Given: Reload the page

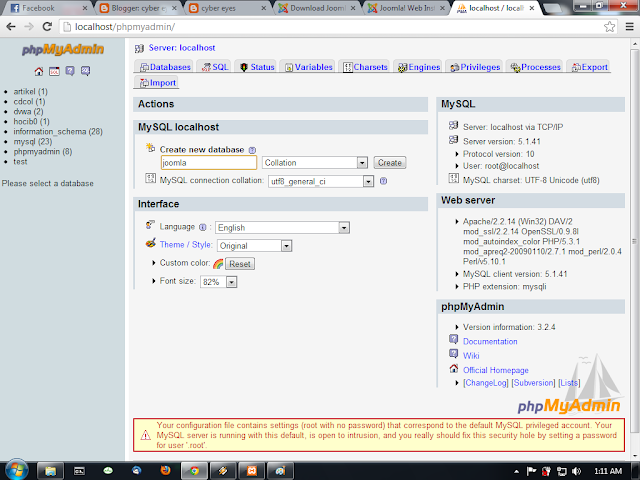Looking at the screenshot, I should tap(47, 27).
